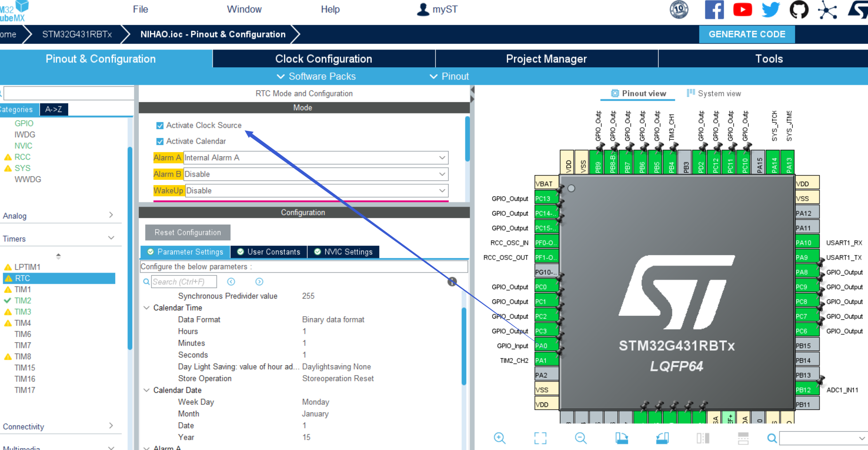Expand the Pinout menu

449,76
